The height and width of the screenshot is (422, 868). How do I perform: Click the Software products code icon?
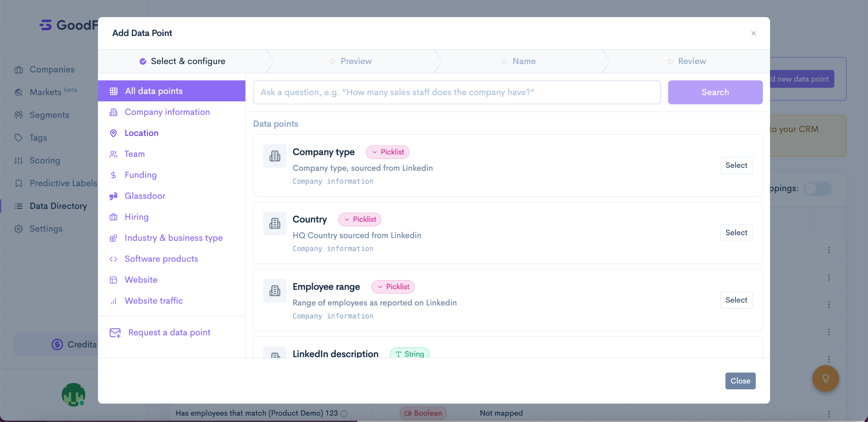(x=113, y=259)
